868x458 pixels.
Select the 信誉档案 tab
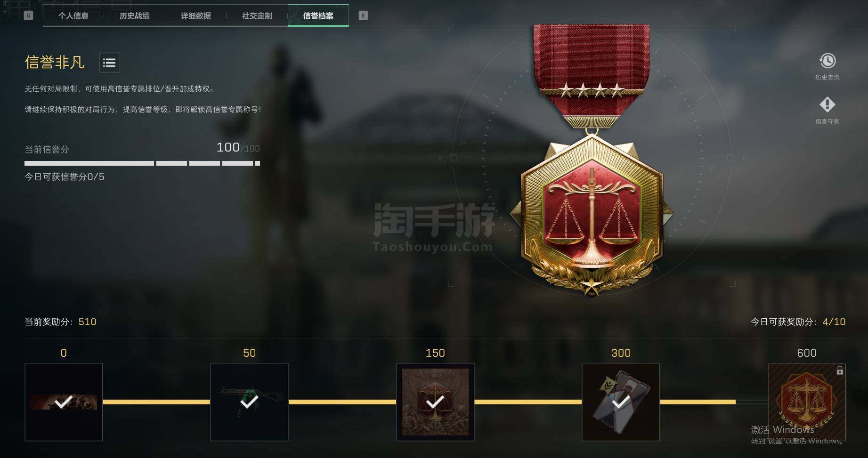pos(318,16)
